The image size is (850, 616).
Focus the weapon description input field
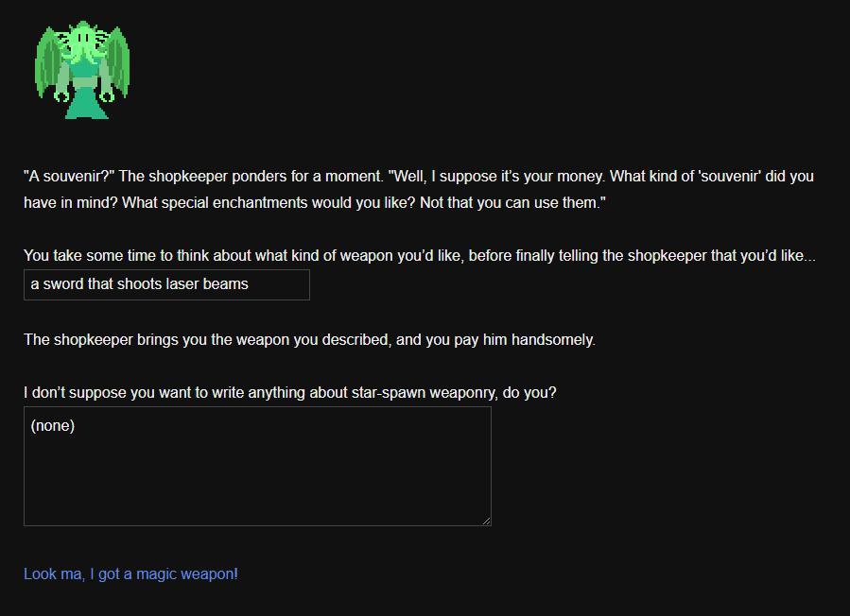(x=166, y=284)
